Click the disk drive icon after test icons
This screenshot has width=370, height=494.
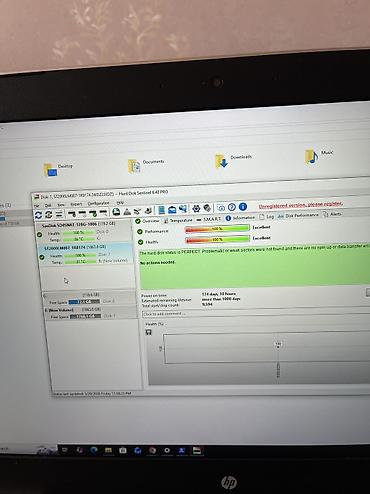pyautogui.click(x=116, y=212)
